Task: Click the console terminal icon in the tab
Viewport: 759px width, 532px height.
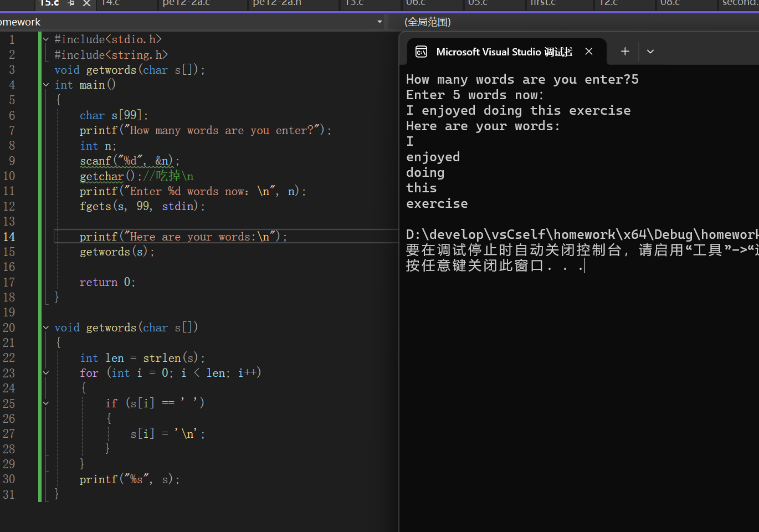Action: click(x=421, y=52)
